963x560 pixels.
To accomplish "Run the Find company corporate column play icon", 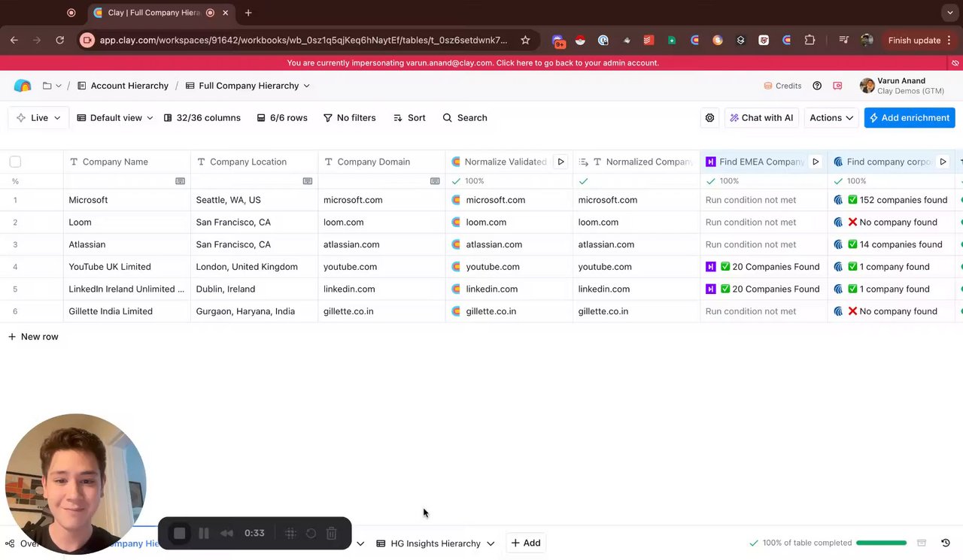I will click(x=943, y=162).
